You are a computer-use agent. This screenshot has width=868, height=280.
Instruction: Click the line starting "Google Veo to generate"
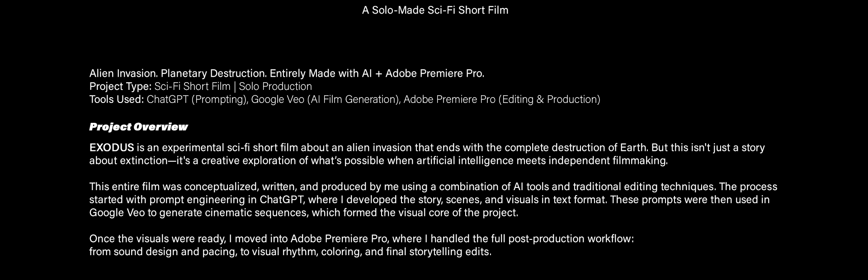point(303,213)
